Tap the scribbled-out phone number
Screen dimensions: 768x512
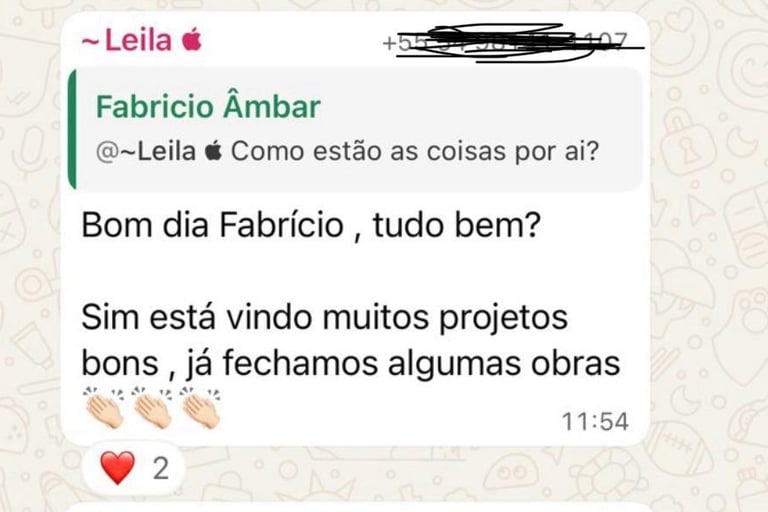pyautogui.click(x=512, y=42)
